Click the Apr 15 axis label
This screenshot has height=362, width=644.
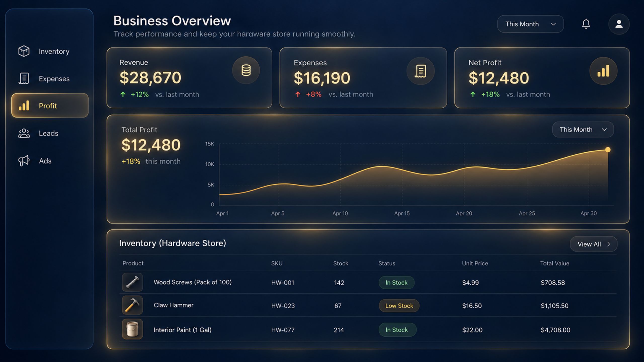(x=402, y=213)
